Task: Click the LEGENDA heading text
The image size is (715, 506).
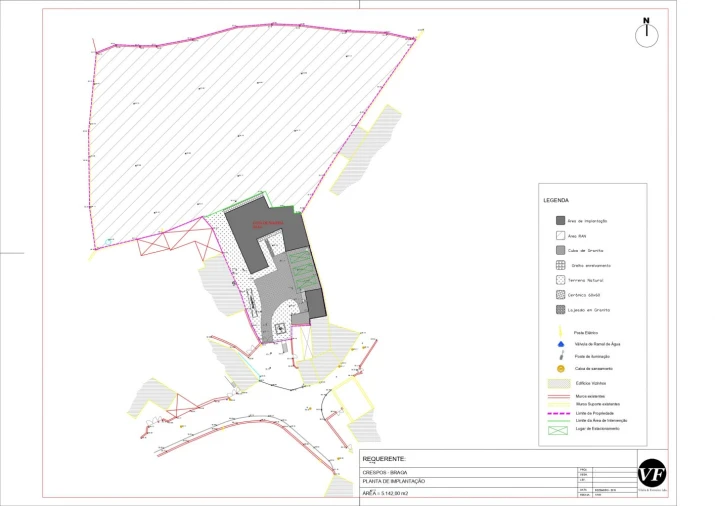Action: tap(557, 200)
